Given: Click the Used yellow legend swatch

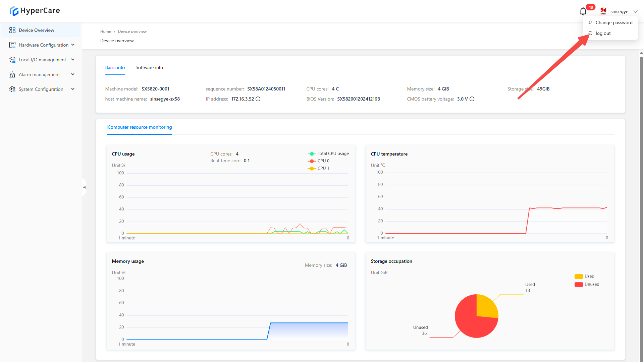Looking at the screenshot, I should (x=579, y=276).
